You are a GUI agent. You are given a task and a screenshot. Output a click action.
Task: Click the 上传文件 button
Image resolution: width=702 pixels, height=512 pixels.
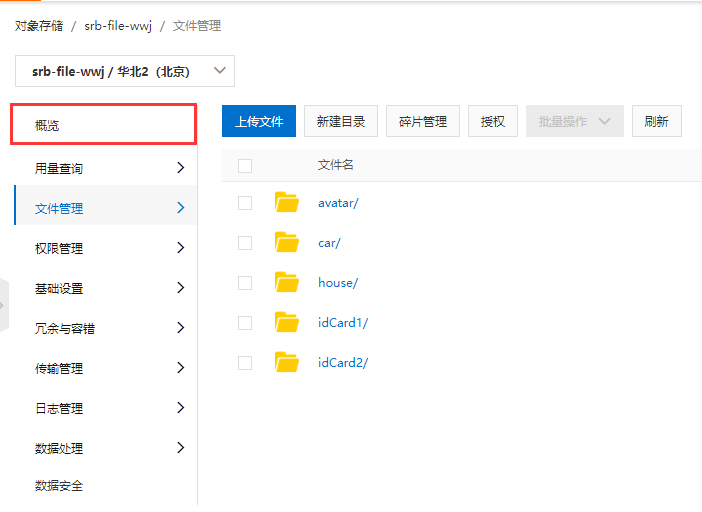(x=259, y=121)
